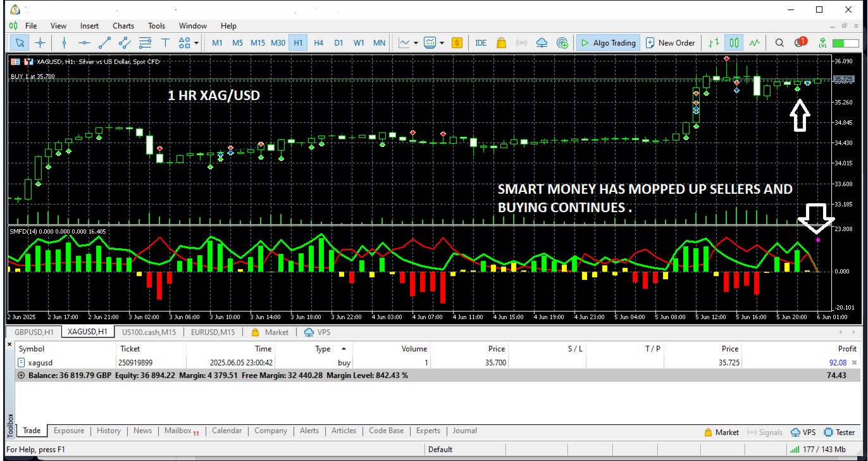This screenshot has height=461, width=868.
Task: Select the trendline drawing tool
Action: pos(104,43)
